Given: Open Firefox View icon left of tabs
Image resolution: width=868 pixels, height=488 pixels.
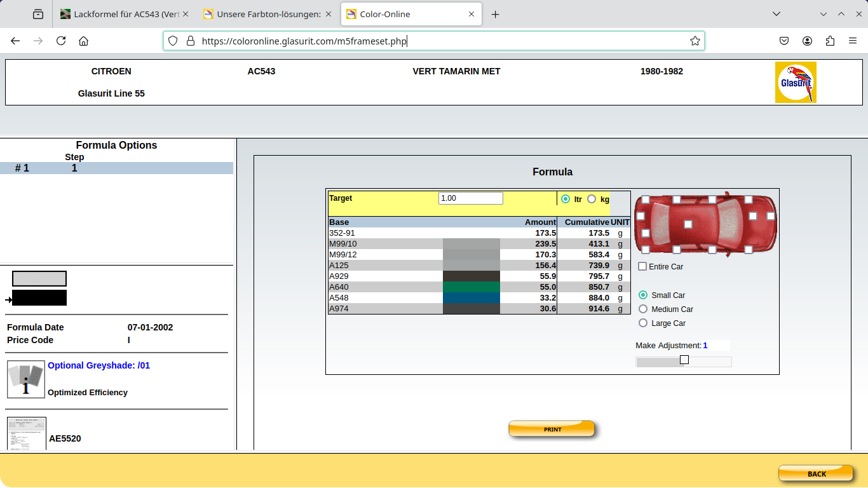Looking at the screenshot, I should 38,14.
